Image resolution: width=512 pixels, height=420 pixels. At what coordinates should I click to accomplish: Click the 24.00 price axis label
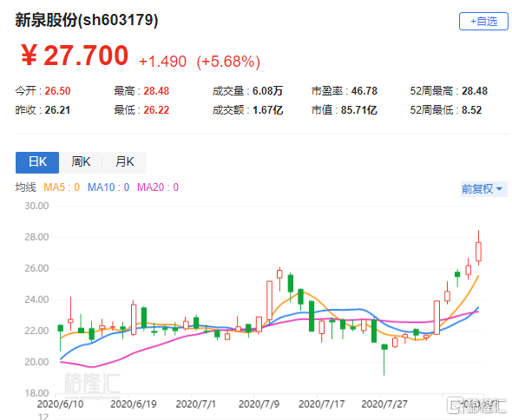click(x=36, y=299)
